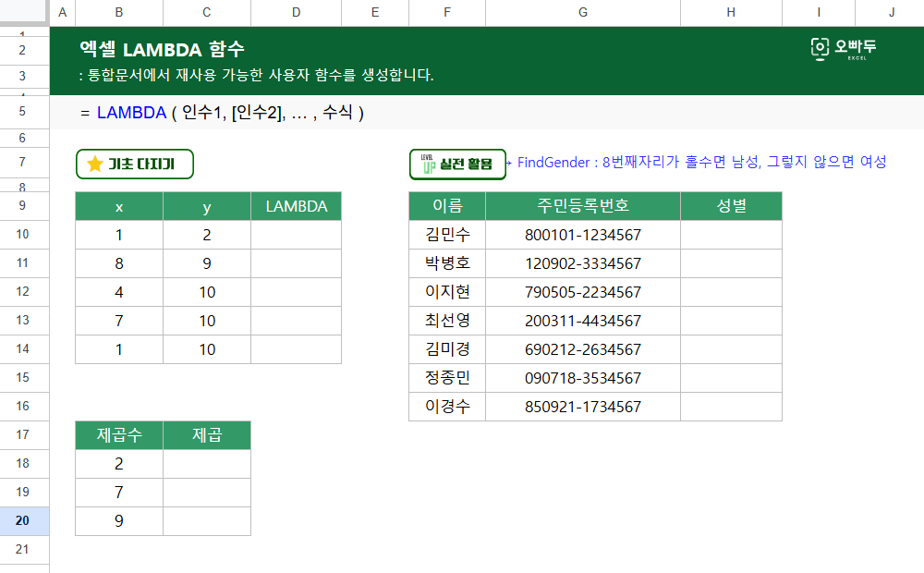Select column D header
This screenshot has height=573, width=924.
[x=296, y=12]
